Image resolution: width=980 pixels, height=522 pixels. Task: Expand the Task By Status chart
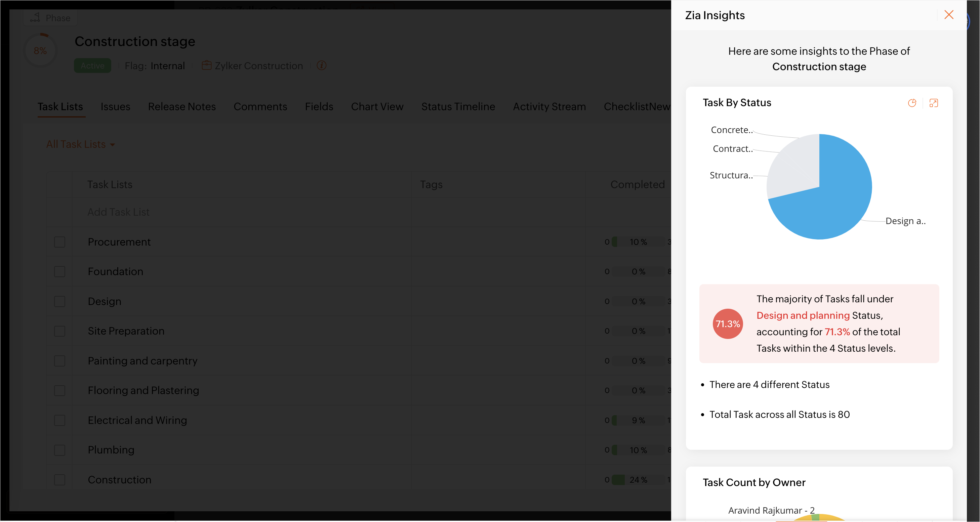pos(933,103)
